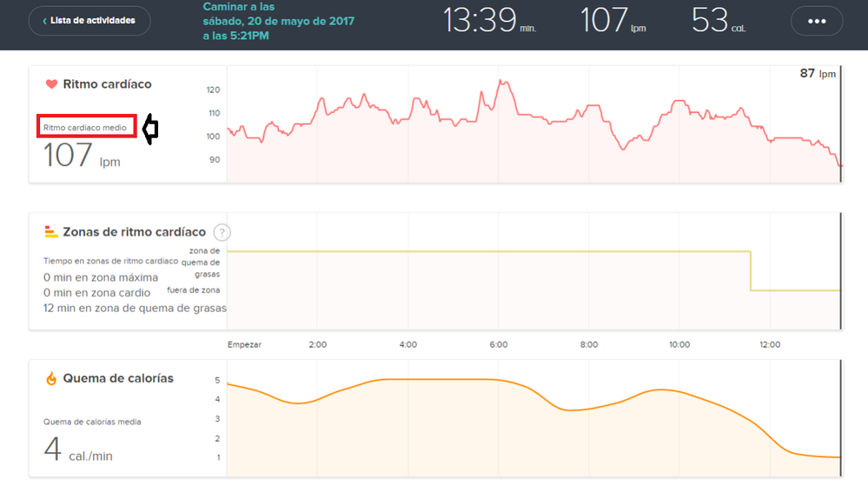
Task: Click Tiempo en zonas de ritmo cardíaco label
Action: [110, 261]
